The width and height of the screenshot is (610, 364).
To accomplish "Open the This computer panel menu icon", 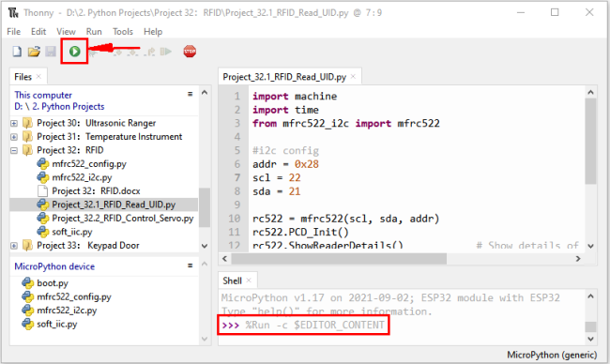I will click(x=190, y=94).
